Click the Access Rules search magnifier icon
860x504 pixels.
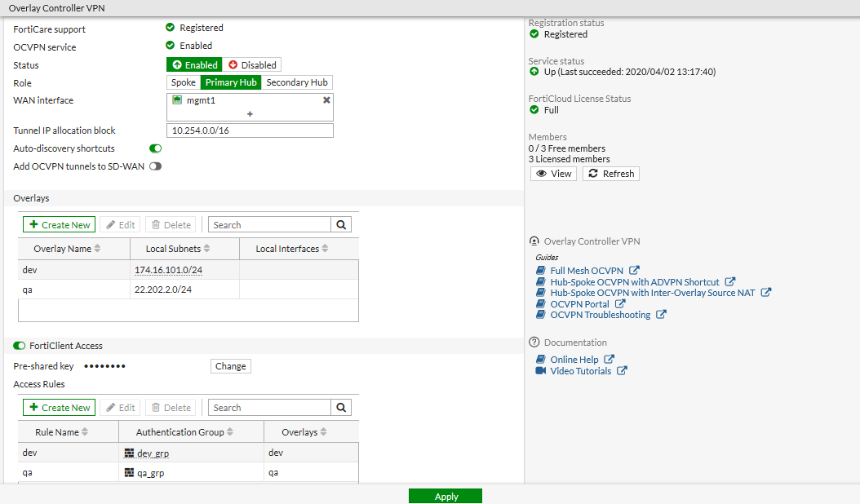click(x=342, y=408)
